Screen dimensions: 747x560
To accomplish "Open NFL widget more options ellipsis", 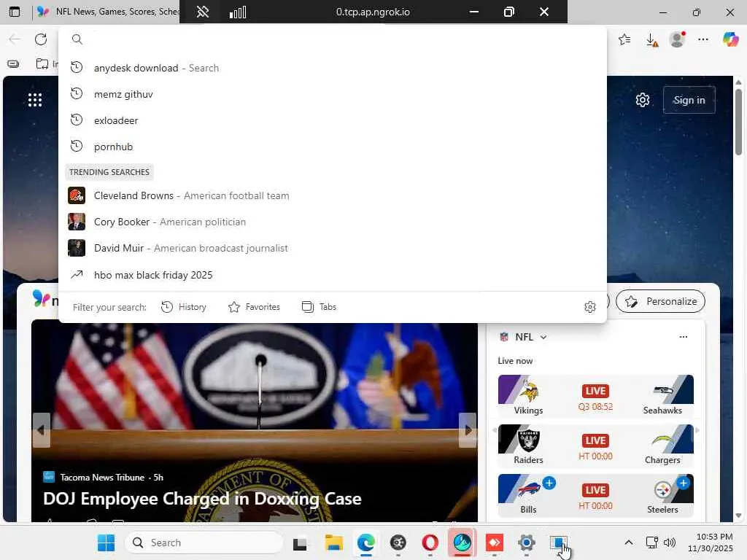I will click(683, 337).
